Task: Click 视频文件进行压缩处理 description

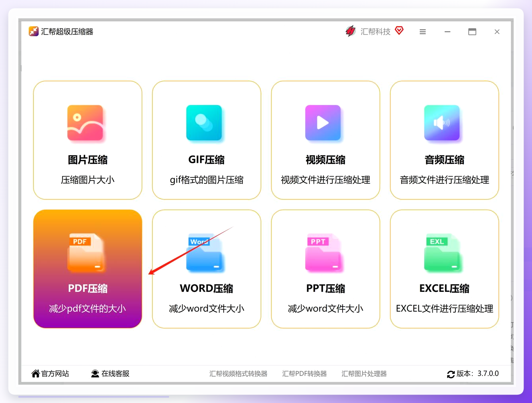Action: (325, 180)
